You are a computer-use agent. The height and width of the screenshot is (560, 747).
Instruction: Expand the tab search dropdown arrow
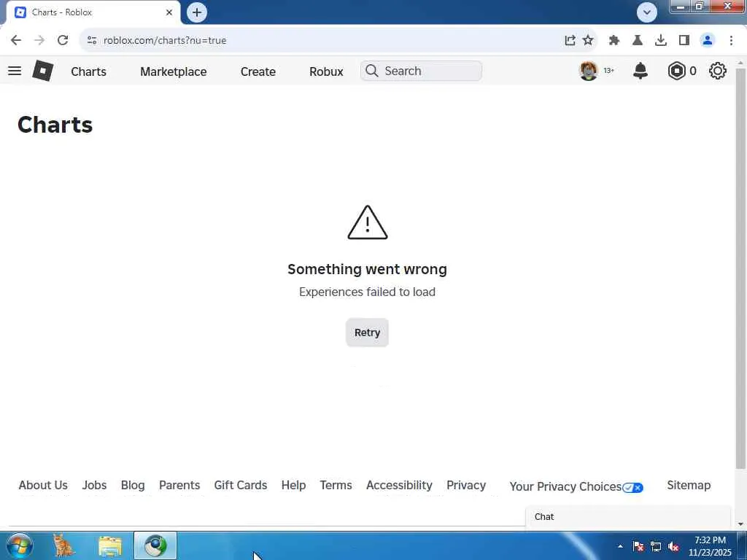(646, 12)
